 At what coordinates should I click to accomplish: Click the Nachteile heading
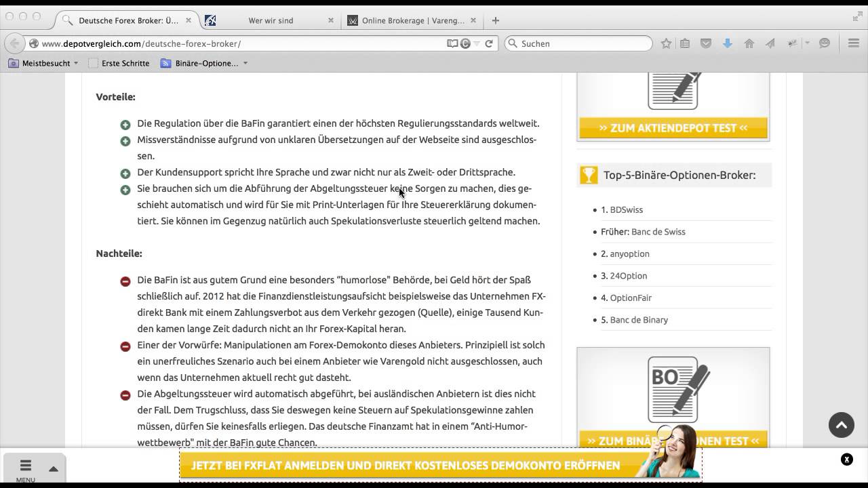[x=119, y=253]
